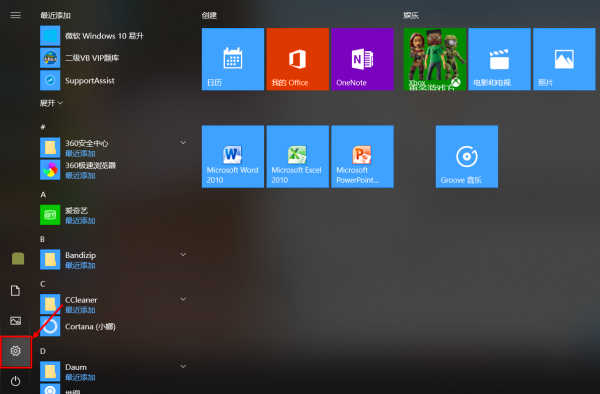Launch Microsoft Excel 2010 tile
600x394 pixels.
298,156
